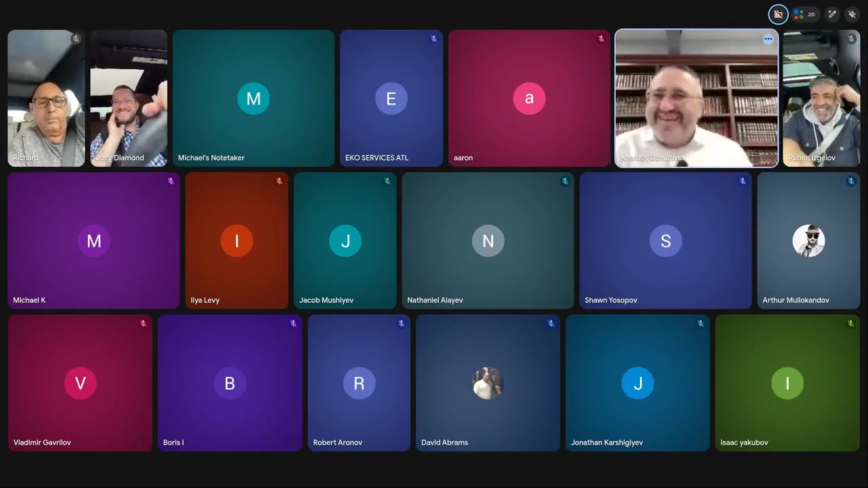Click the E avatar of EKO SERVICES ATL
Screen dimensions: 868x488
click(x=391, y=99)
